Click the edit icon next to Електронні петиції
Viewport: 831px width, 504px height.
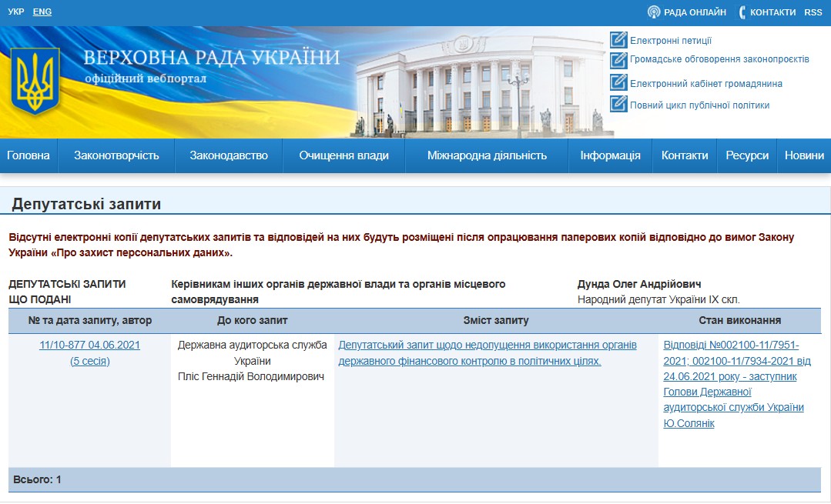pyautogui.click(x=618, y=40)
